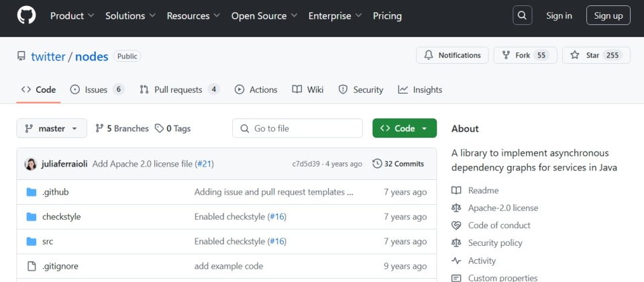The image size is (644, 282).
Task: Click the Star icon
Action: [575, 55]
